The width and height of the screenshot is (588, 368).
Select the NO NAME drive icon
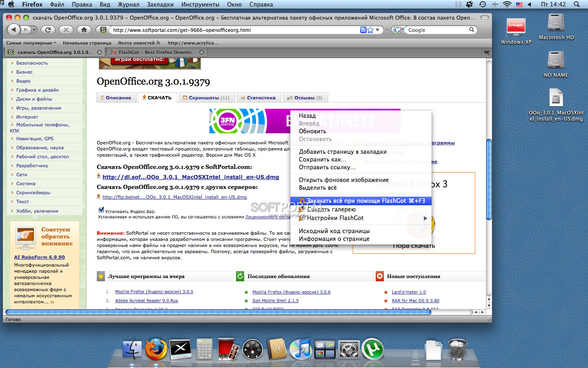pos(556,65)
